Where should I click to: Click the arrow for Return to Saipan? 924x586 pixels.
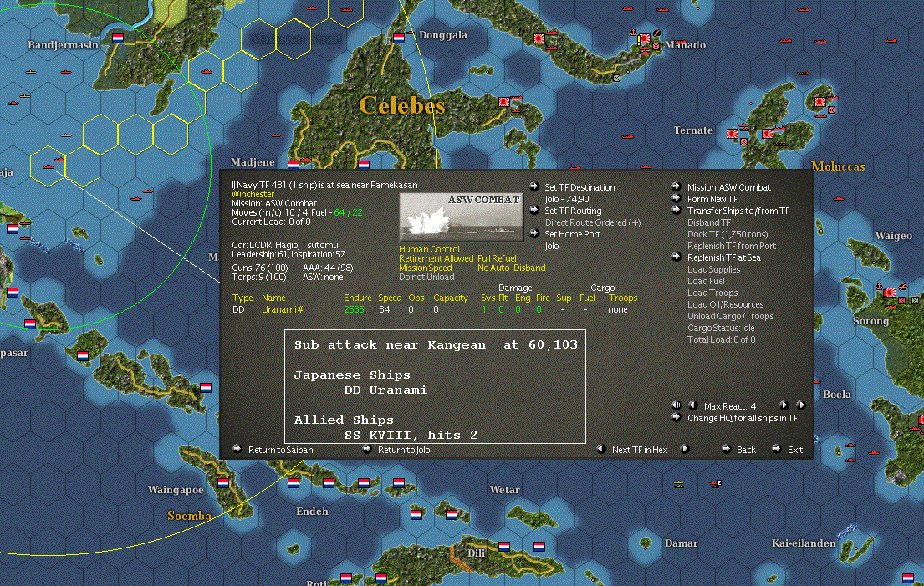(x=237, y=449)
